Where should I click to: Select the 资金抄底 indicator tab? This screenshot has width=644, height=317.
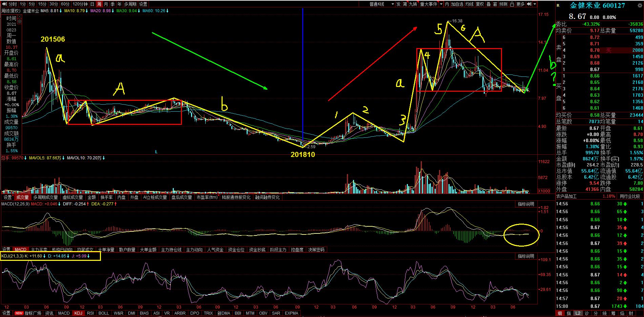click(257, 250)
